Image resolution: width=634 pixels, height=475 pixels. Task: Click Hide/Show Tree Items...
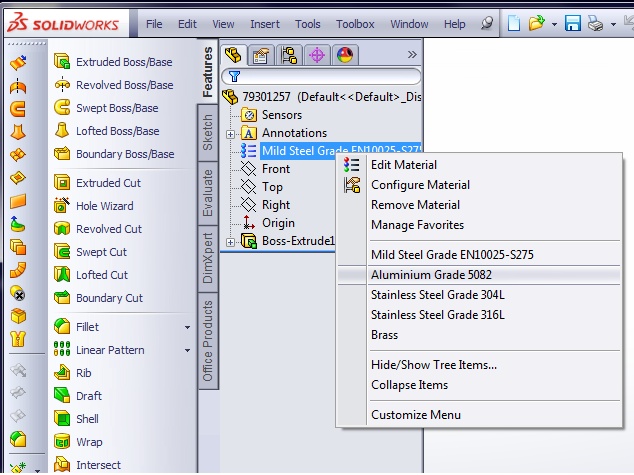click(480, 365)
